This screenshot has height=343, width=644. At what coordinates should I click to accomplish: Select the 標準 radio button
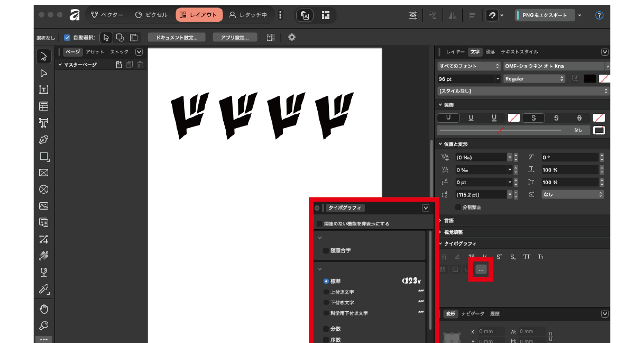pyautogui.click(x=326, y=281)
